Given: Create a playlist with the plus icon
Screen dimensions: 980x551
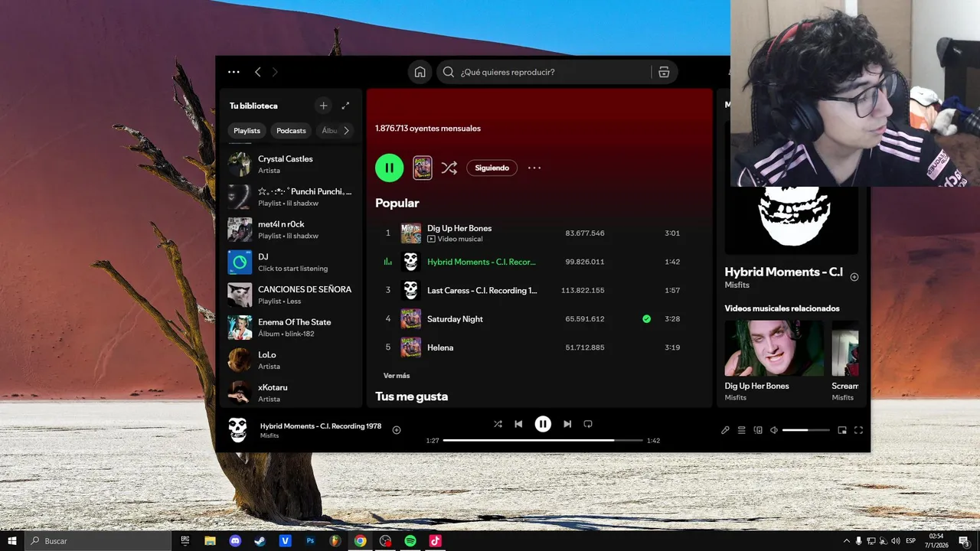Looking at the screenshot, I should click(323, 106).
